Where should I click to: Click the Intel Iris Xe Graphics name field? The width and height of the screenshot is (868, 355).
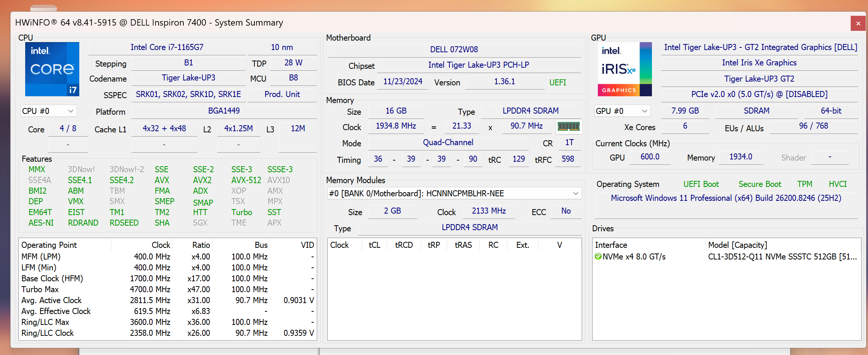[x=759, y=63]
